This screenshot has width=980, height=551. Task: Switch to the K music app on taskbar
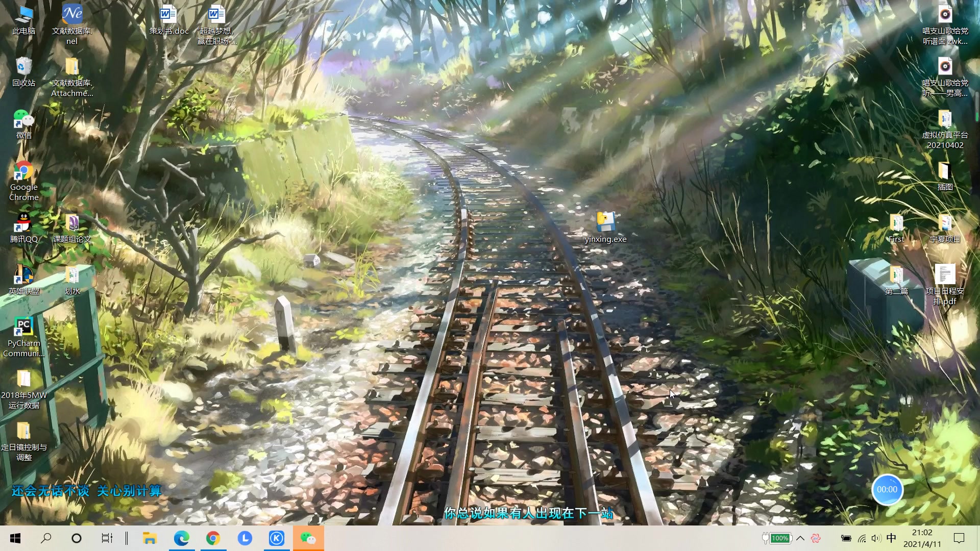coord(276,538)
